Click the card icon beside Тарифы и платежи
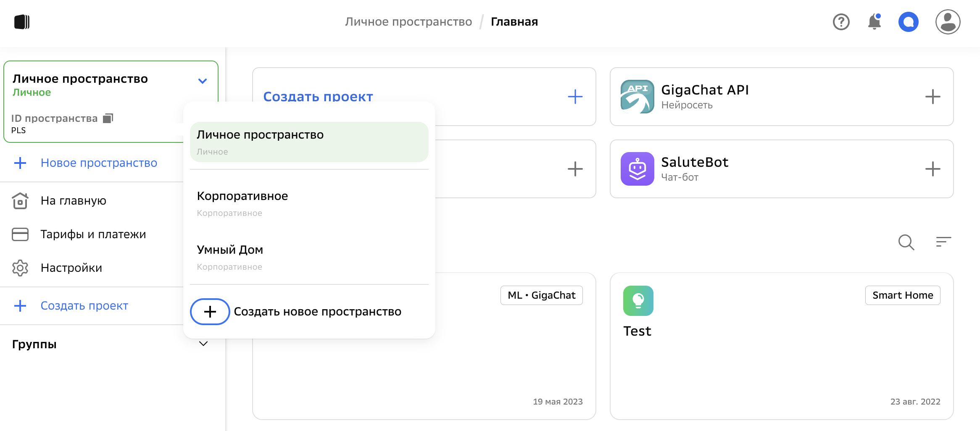This screenshot has width=980, height=431. pyautogui.click(x=20, y=234)
